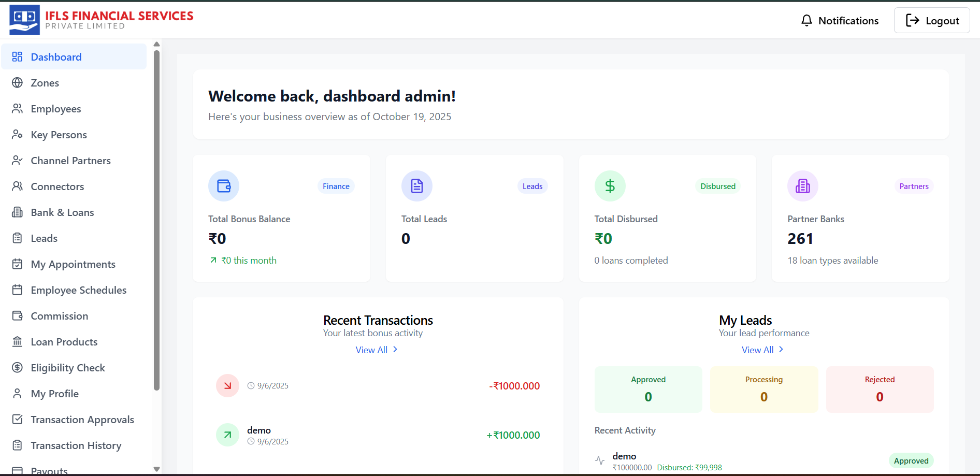Click the sidebar scroll up arrow
980x476 pixels.
point(156,44)
